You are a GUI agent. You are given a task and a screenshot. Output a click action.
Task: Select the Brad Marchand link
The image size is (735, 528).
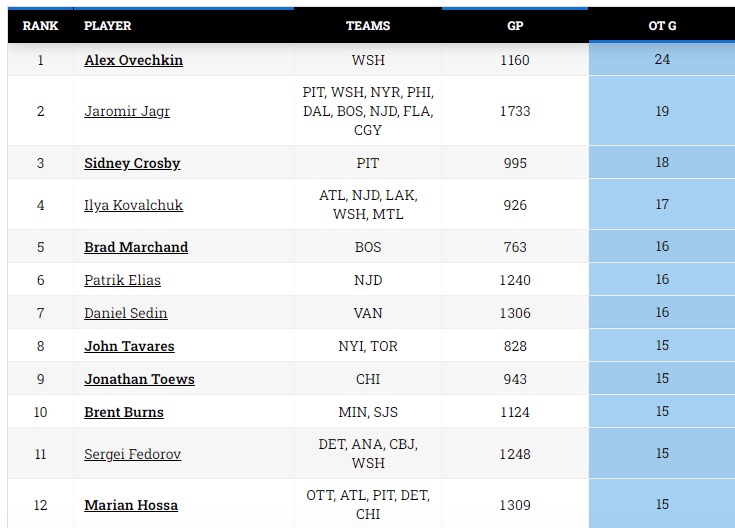click(136, 247)
